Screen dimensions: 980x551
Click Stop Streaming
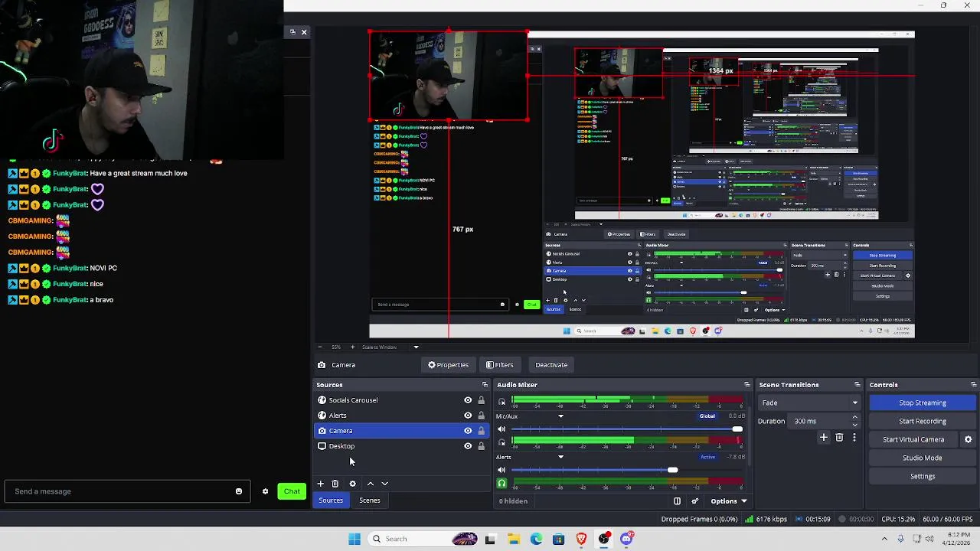tap(923, 403)
